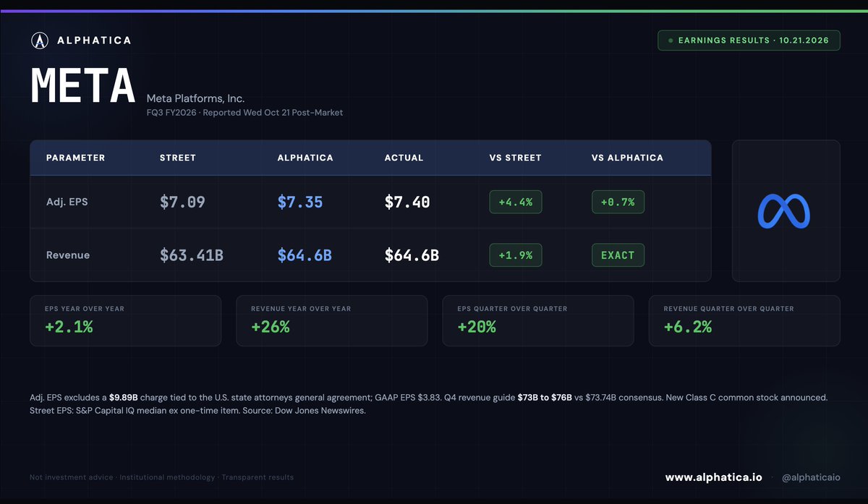Open the @alphaticaio handle
This screenshot has height=504, width=868.
810,477
